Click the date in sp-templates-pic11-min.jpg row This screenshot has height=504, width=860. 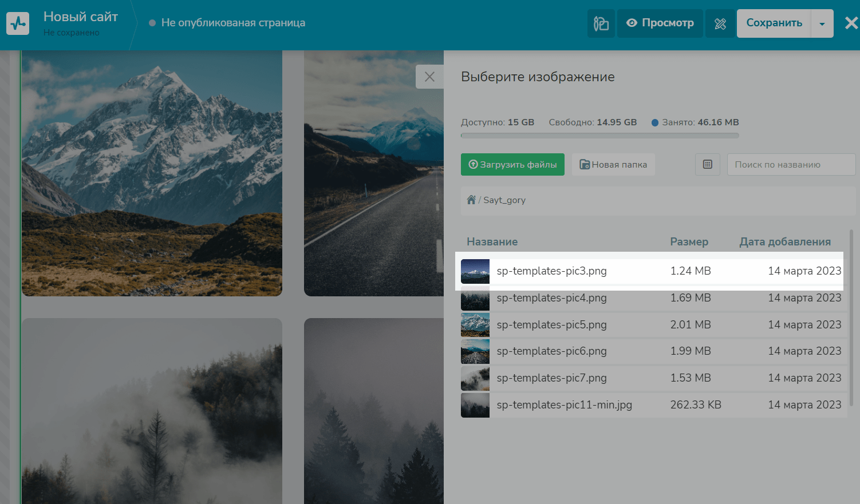pyautogui.click(x=804, y=405)
